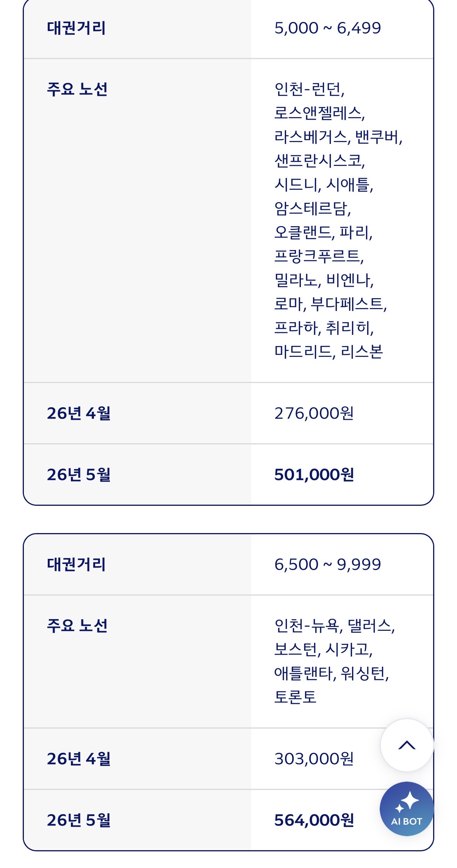Click the second 주요 노선 label
The height and width of the screenshot is (868, 457).
77,626
